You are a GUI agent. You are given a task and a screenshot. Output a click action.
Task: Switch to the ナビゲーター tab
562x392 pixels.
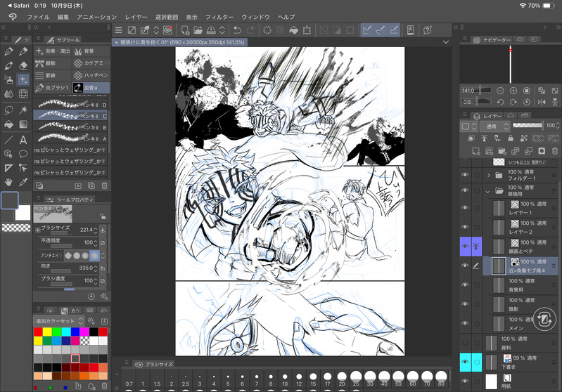tap(493, 40)
